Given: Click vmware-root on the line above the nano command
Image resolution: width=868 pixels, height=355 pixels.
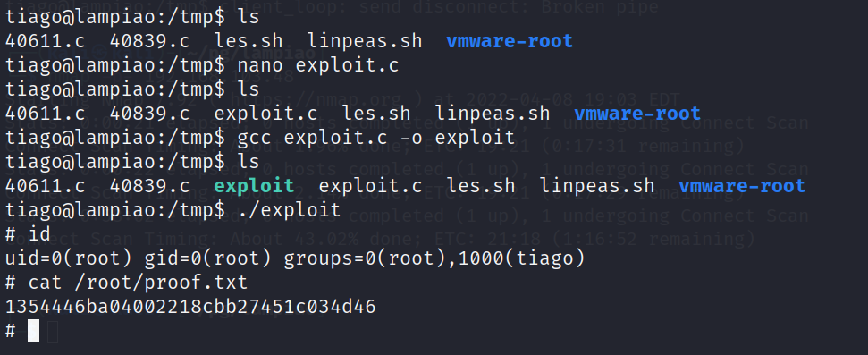Looking at the screenshot, I should [510, 41].
